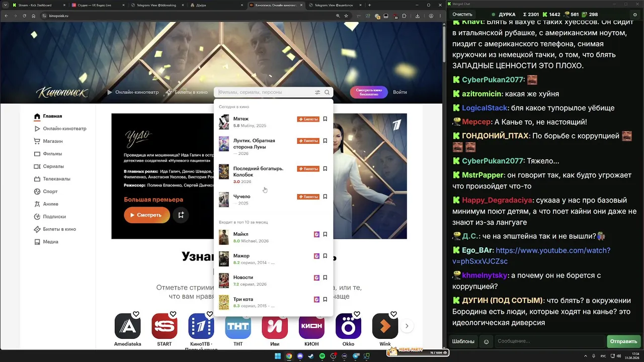Buy tickets for Мятеж

click(308, 119)
